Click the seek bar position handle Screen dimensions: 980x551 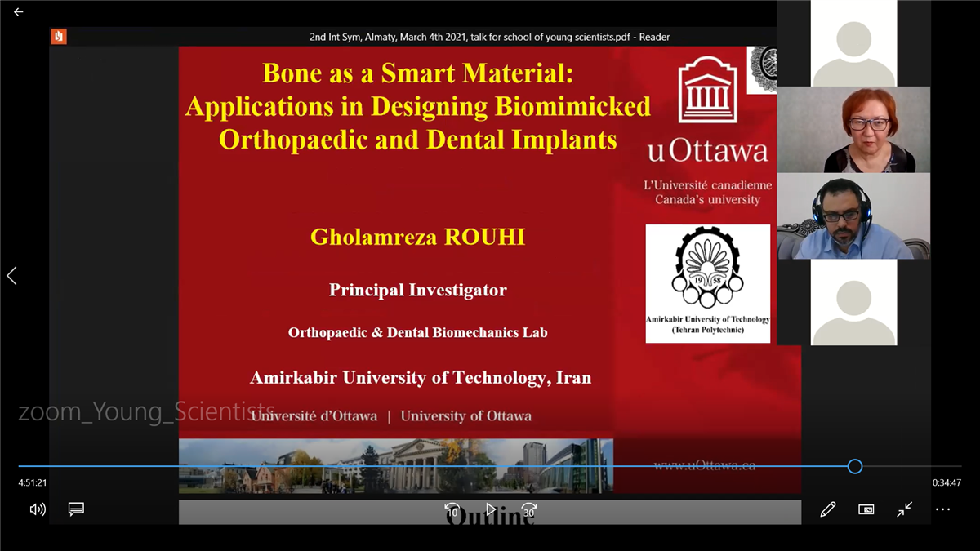pyautogui.click(x=855, y=466)
